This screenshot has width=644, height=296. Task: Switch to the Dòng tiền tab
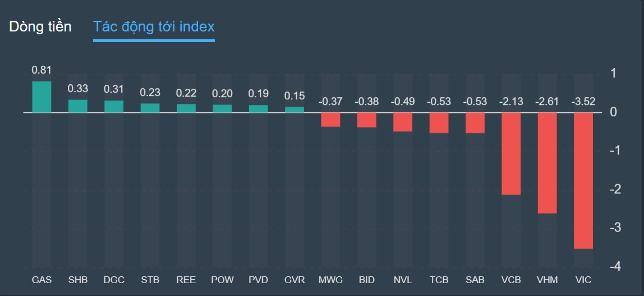click(x=40, y=26)
